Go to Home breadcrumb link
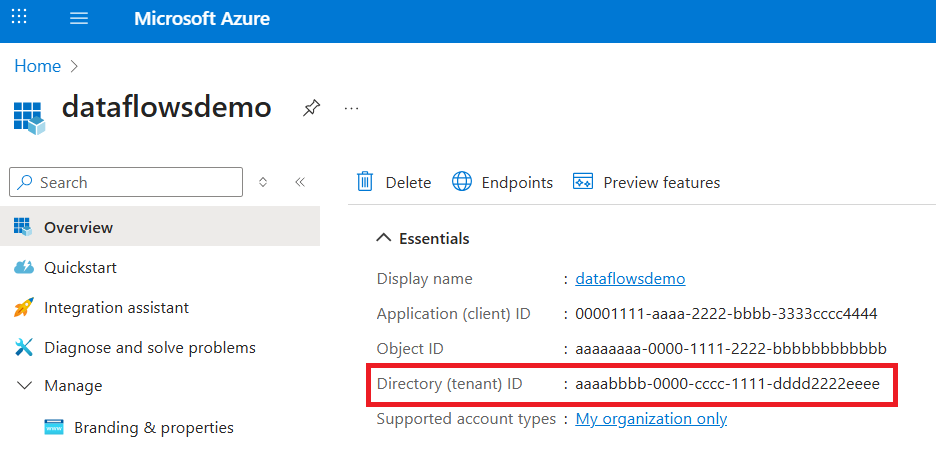Viewport: 936px width, 449px height. click(x=37, y=66)
